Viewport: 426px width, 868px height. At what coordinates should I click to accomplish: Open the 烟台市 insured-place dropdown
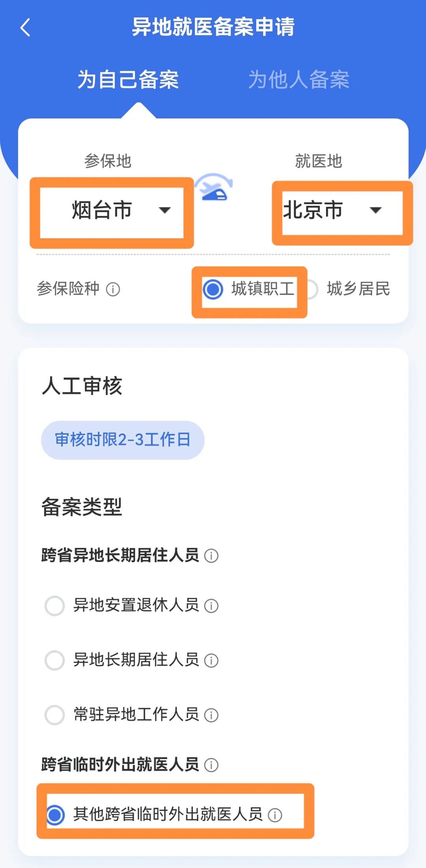tap(112, 210)
